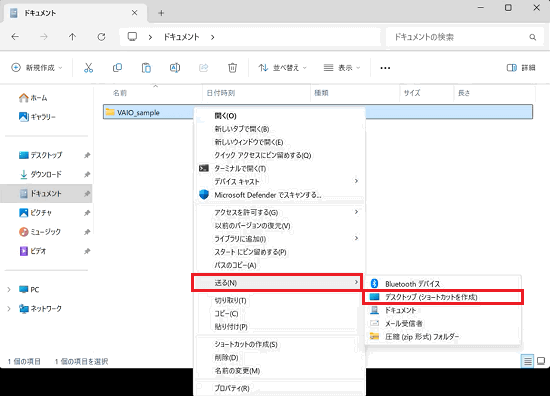Toggle the 詳細 details pane button
This screenshot has height=396, width=550.
click(521, 68)
